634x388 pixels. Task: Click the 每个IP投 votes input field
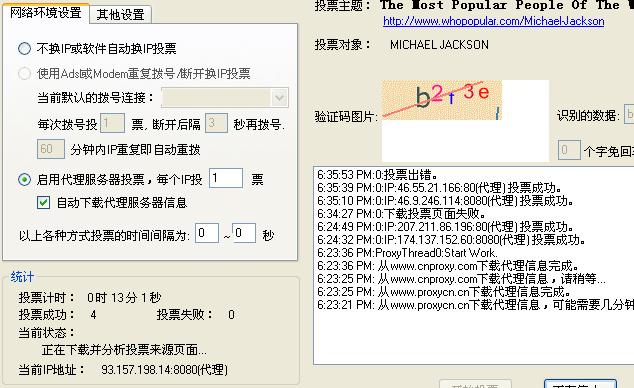(x=226, y=178)
